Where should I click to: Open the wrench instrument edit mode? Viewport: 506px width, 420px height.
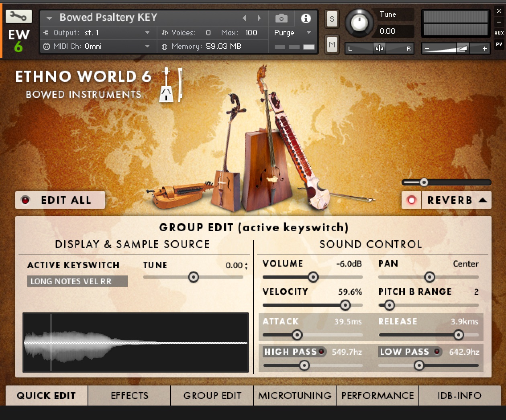point(18,16)
